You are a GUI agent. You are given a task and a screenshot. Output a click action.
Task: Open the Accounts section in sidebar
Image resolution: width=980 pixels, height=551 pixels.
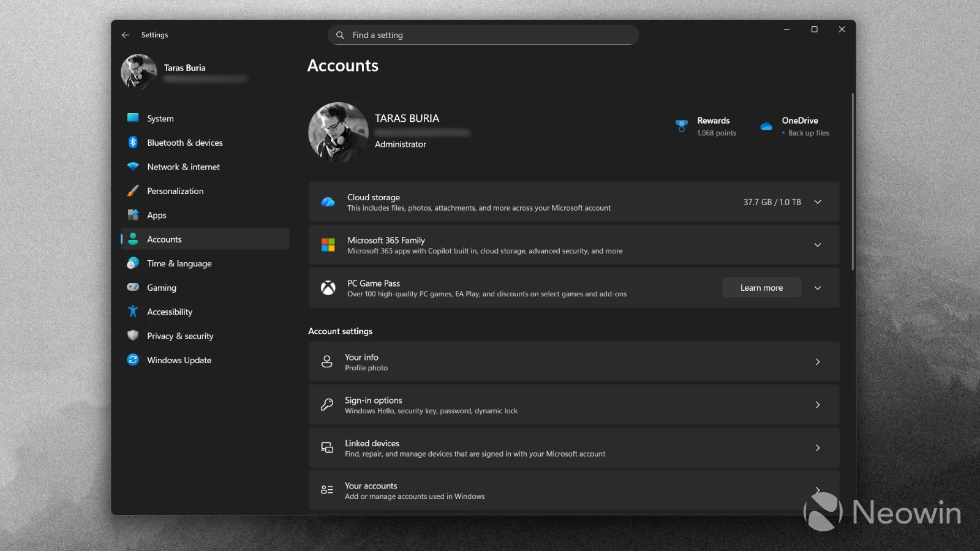[164, 239]
